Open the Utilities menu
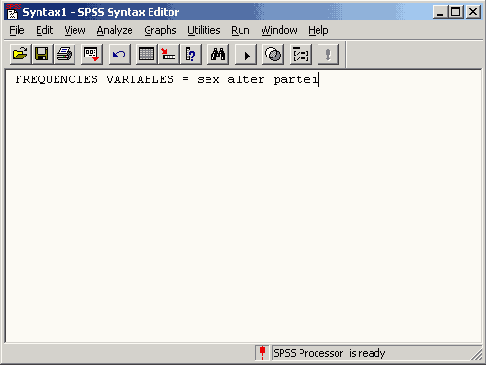486x365 pixels. [x=204, y=30]
